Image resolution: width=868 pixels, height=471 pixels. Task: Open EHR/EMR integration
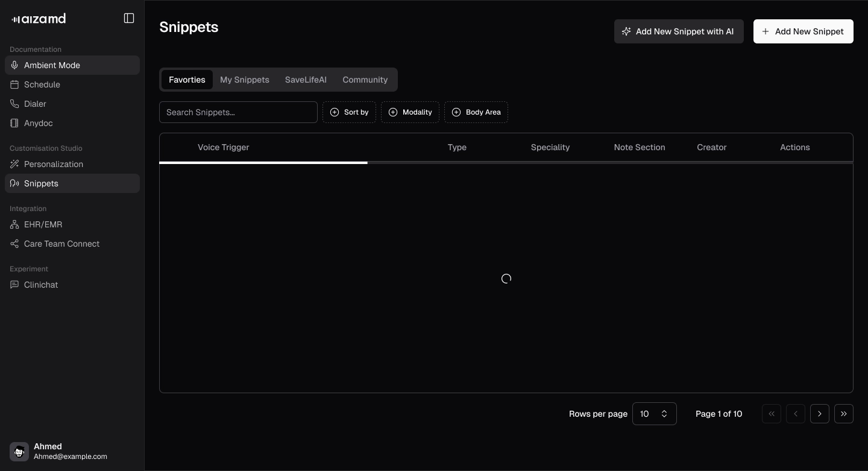tap(72, 224)
